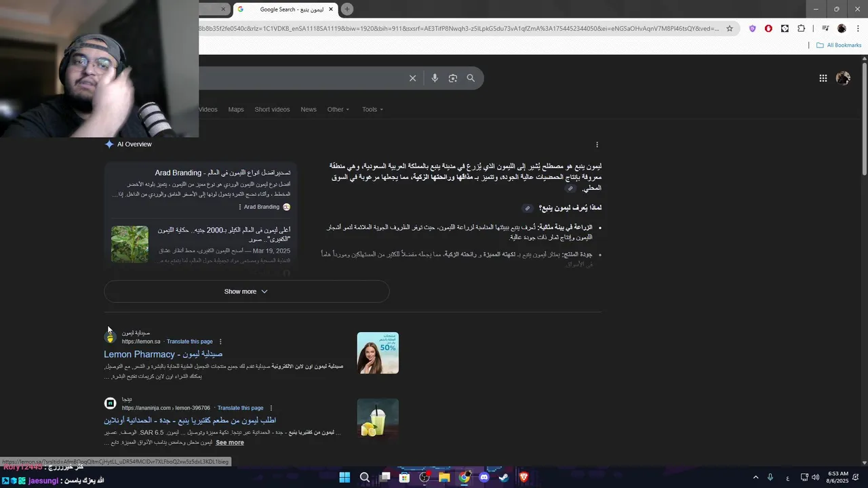Switch to the News search tab
The image size is (868, 488).
coord(309,109)
